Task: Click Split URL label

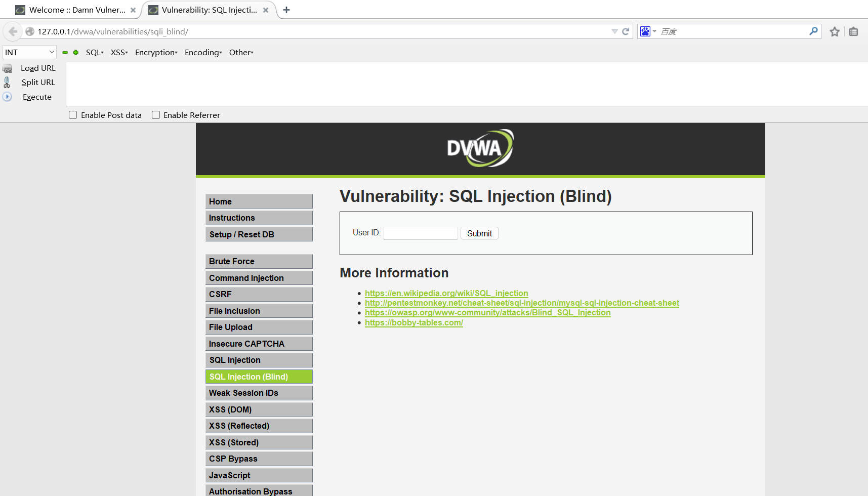Action: 38,82
